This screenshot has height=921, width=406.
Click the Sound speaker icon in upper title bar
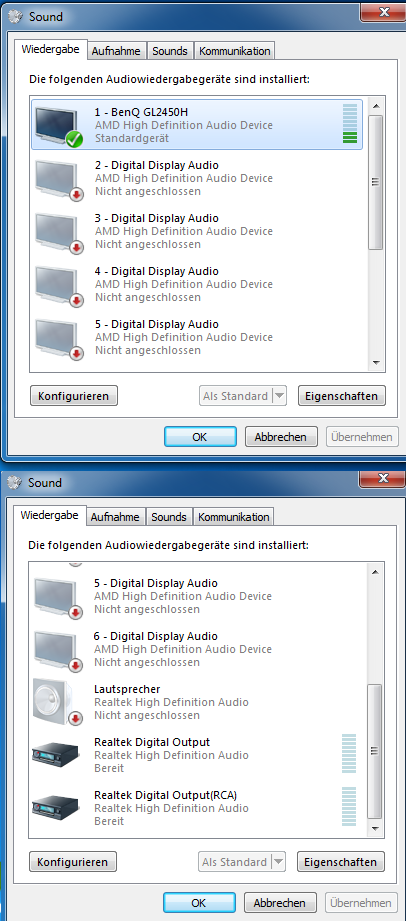pyautogui.click(x=16, y=16)
